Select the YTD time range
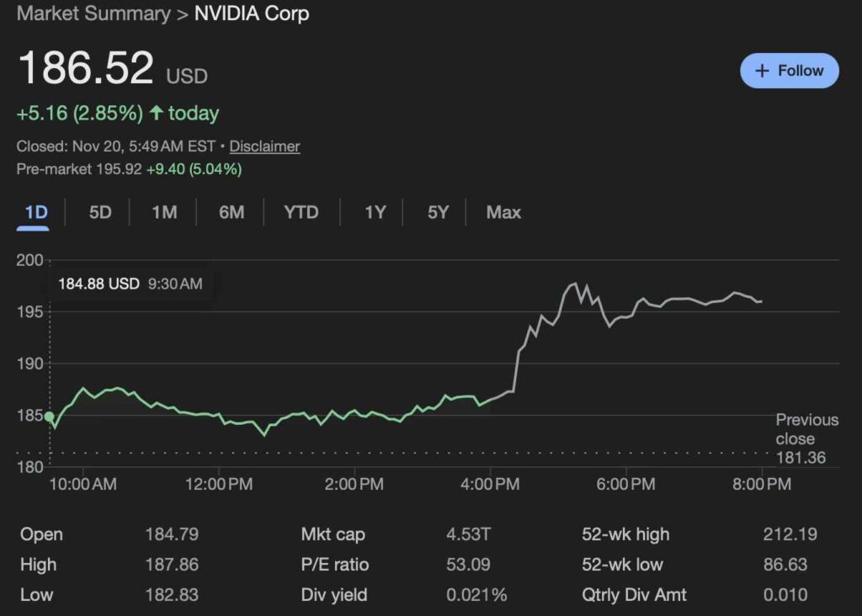The image size is (862, 616). point(301,213)
